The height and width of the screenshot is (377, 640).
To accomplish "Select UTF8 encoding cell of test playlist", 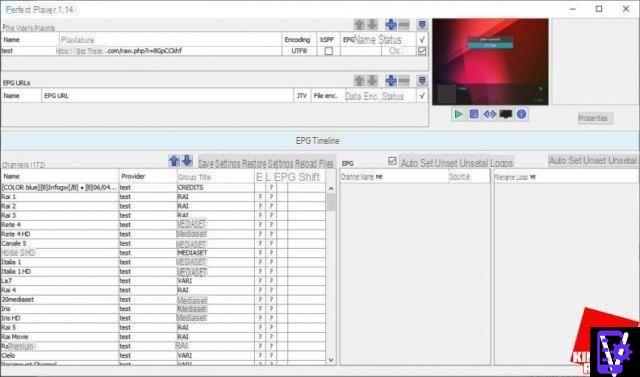I will click(x=299, y=51).
